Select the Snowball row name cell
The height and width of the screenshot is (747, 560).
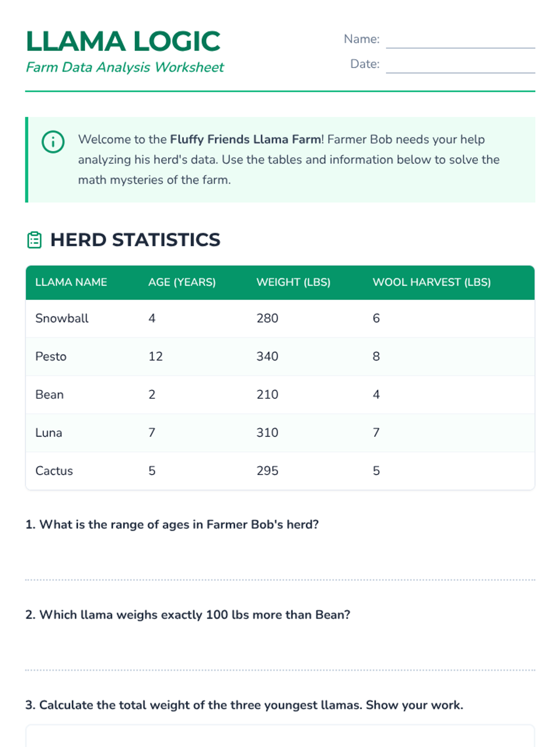click(62, 318)
